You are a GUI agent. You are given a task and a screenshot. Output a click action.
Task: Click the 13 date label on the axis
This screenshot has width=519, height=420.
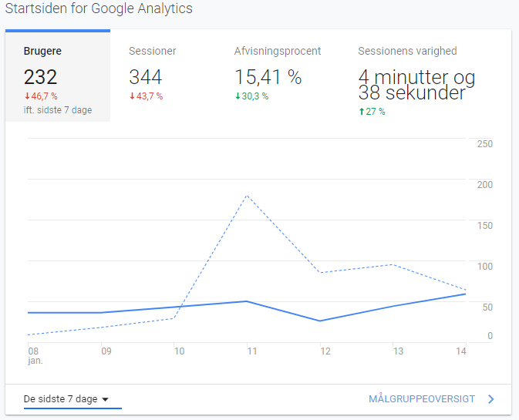tap(398, 351)
